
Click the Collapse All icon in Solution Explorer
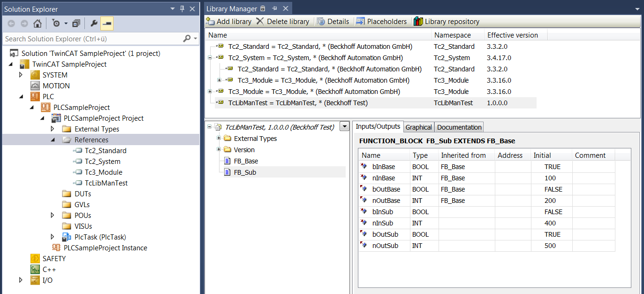coord(76,23)
